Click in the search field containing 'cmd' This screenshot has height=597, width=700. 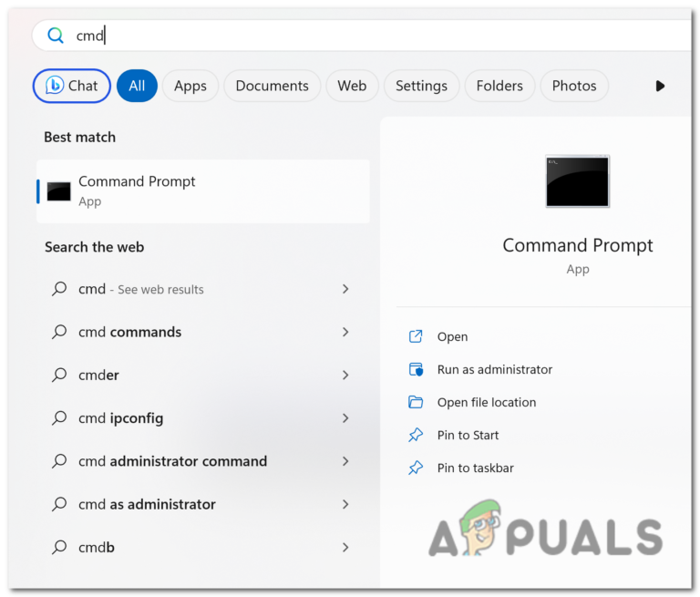pos(362,36)
